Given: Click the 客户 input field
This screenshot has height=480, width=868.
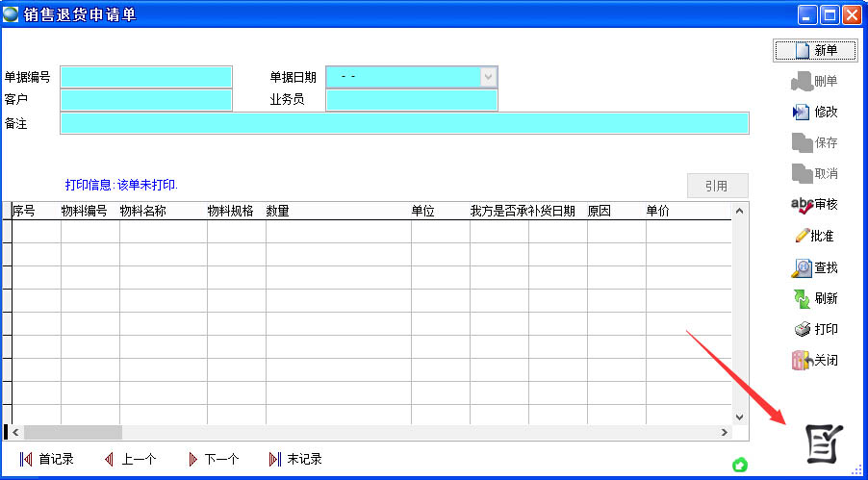Looking at the screenshot, I should [x=146, y=100].
